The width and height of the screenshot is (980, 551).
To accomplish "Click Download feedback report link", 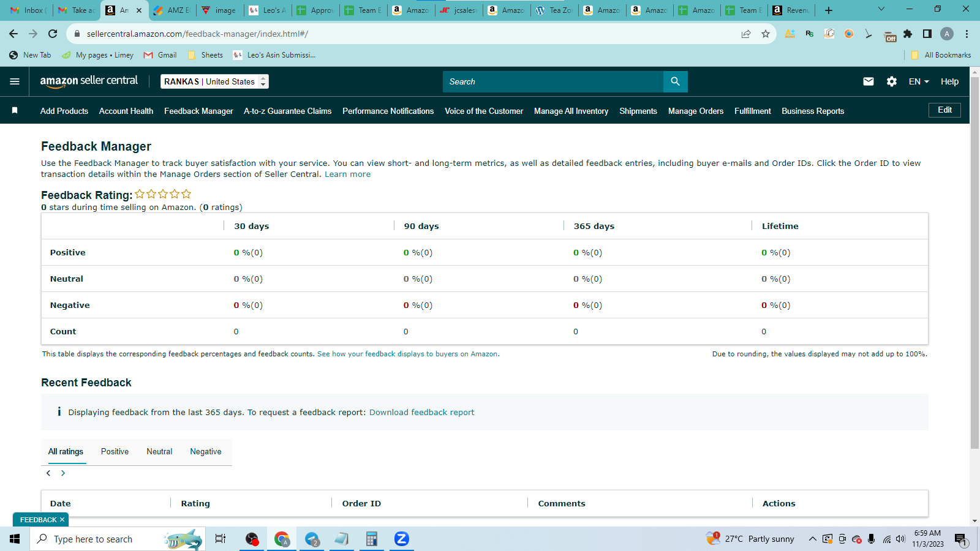I will pos(421,413).
